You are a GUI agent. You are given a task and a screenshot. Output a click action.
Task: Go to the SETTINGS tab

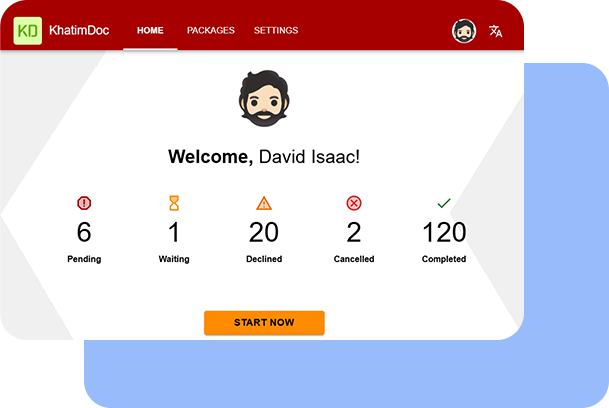(x=276, y=30)
